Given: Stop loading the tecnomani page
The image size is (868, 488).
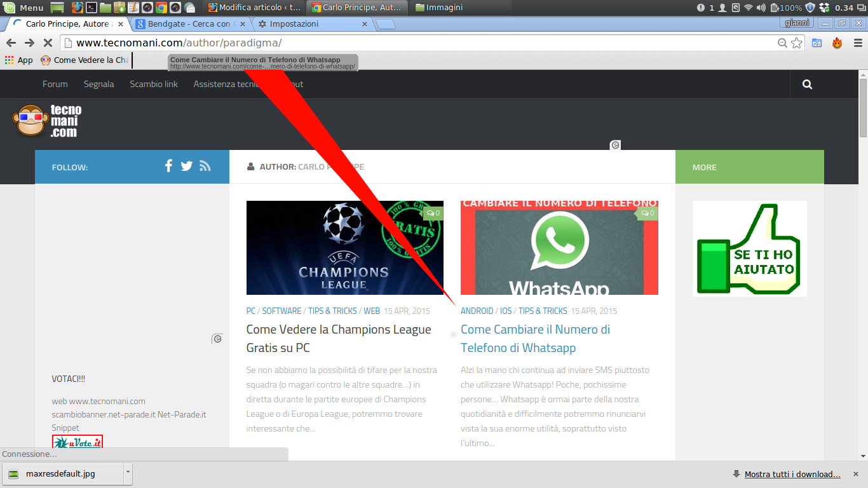Looking at the screenshot, I should [x=48, y=43].
